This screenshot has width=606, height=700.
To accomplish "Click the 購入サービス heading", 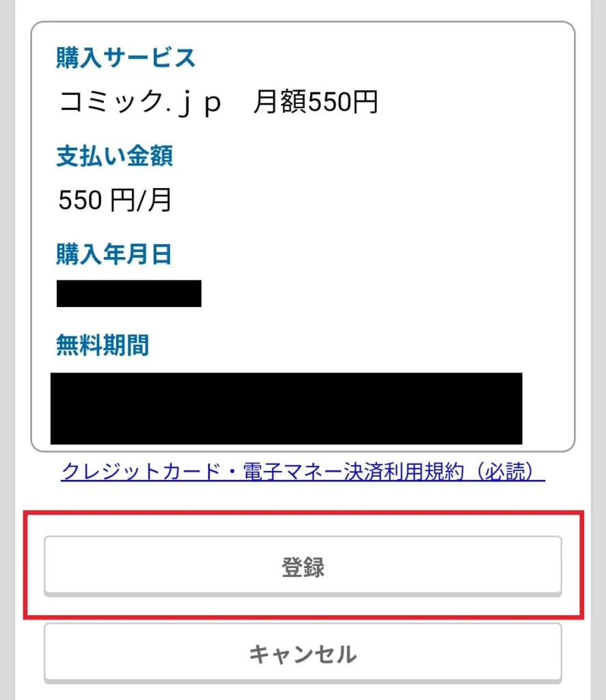I will [x=126, y=57].
